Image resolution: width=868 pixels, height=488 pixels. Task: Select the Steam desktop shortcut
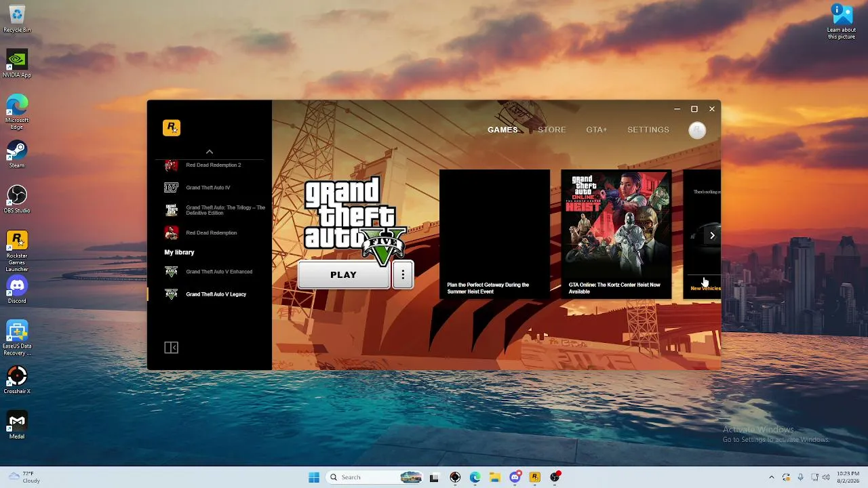coord(17,155)
